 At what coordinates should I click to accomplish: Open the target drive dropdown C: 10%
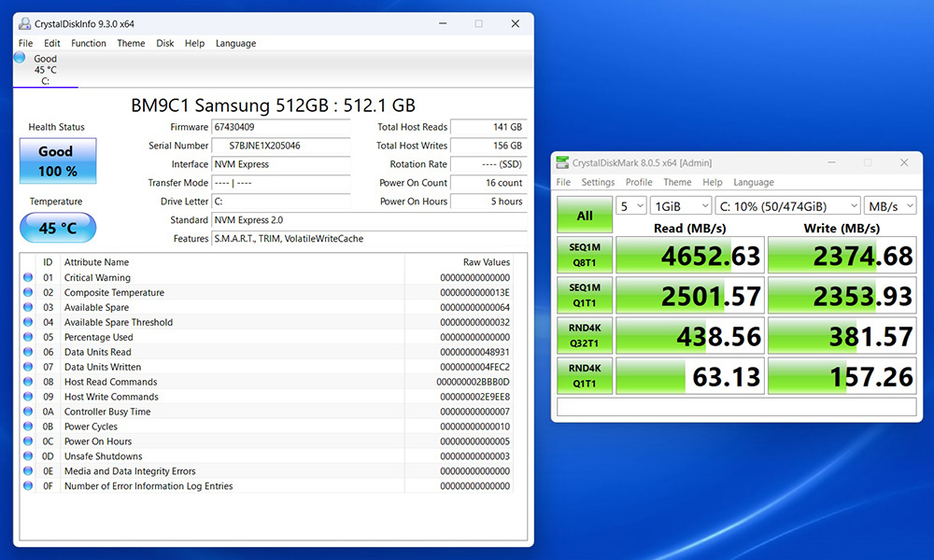[788, 206]
